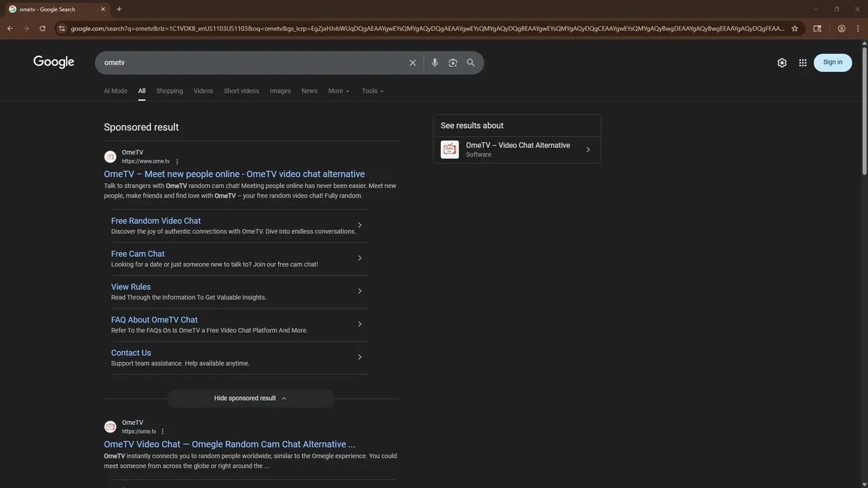Open OmeTV Meet new people online link
The width and height of the screenshot is (868, 488).
tap(234, 174)
